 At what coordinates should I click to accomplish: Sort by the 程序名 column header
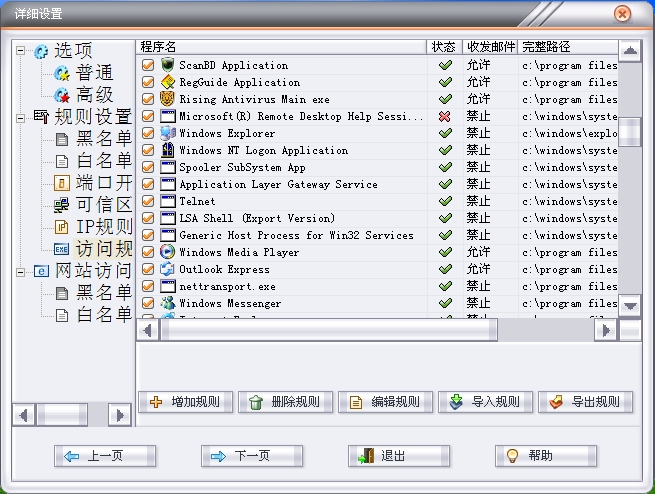coord(281,47)
